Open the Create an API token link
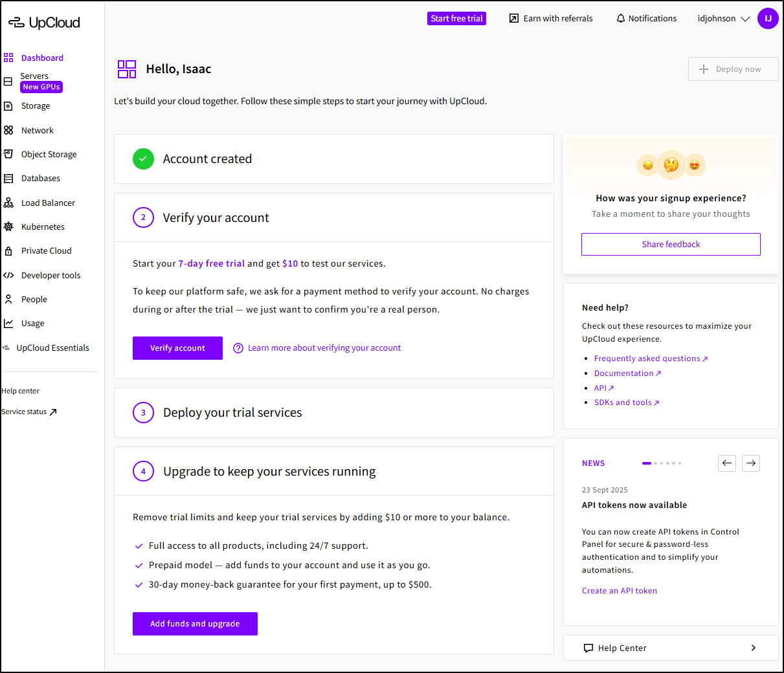784x673 pixels. [619, 591]
